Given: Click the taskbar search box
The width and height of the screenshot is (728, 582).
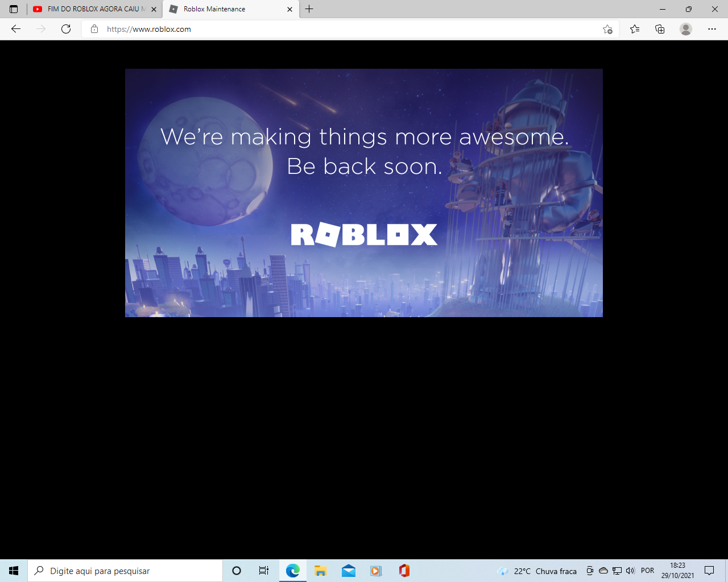Looking at the screenshot, I should click(125, 571).
